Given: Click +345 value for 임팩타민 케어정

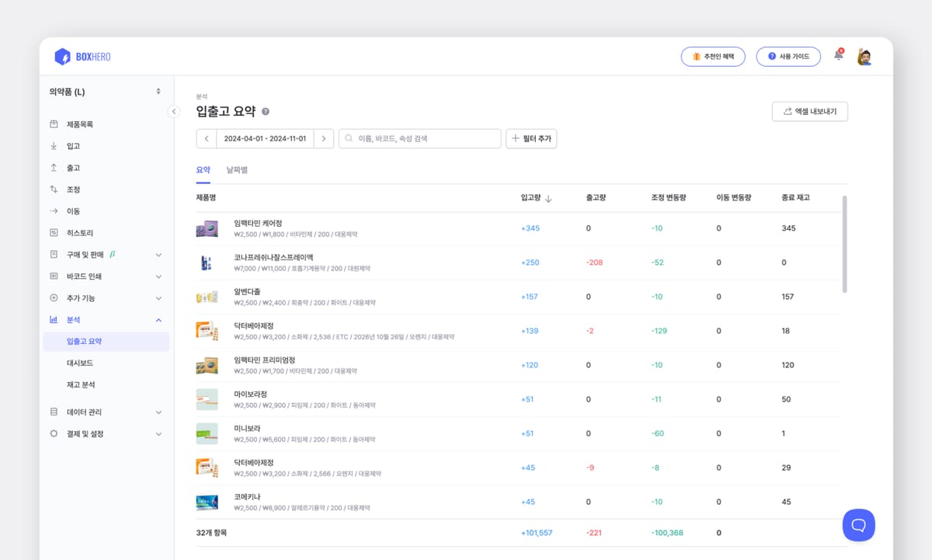Looking at the screenshot, I should [530, 228].
